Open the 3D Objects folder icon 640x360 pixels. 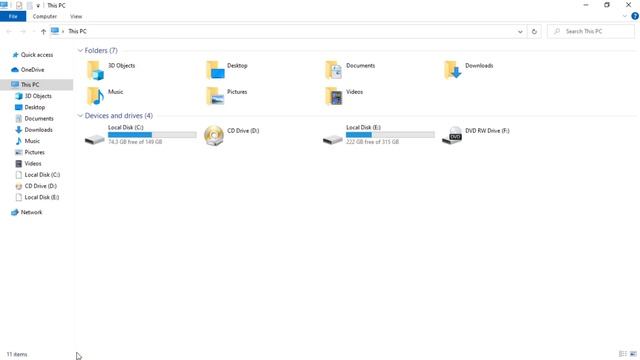(x=95, y=70)
